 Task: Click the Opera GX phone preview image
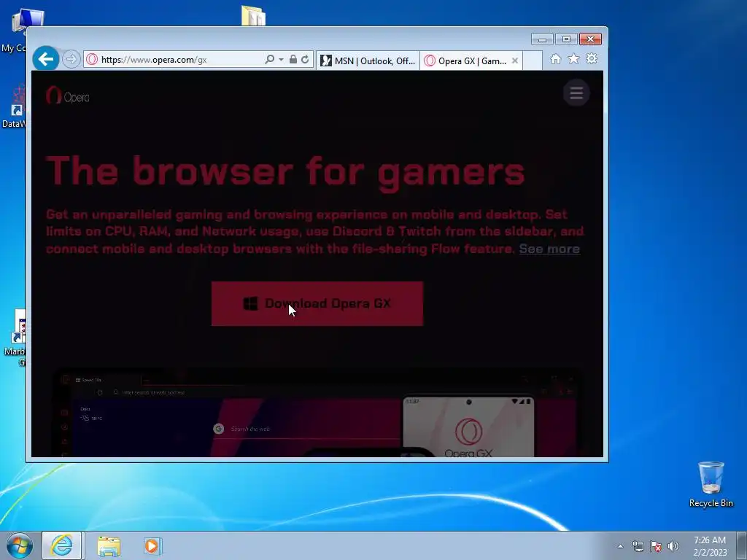click(468, 426)
